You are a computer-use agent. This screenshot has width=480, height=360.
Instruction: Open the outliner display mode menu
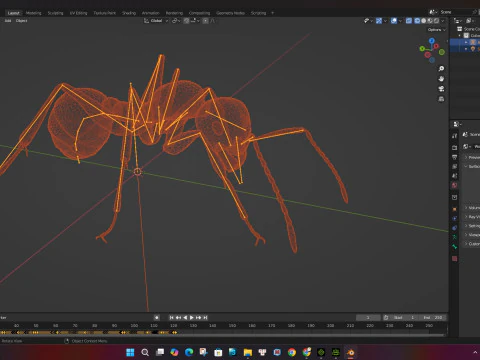(x=470, y=21)
